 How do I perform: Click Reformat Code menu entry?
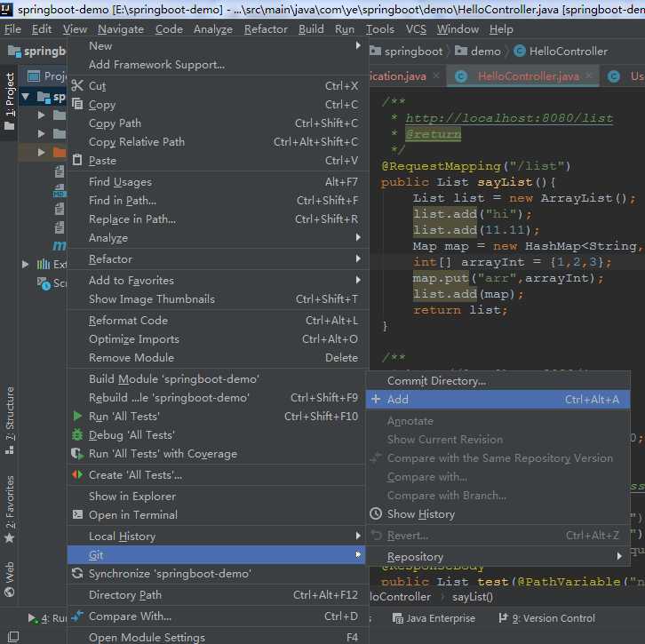(216, 321)
